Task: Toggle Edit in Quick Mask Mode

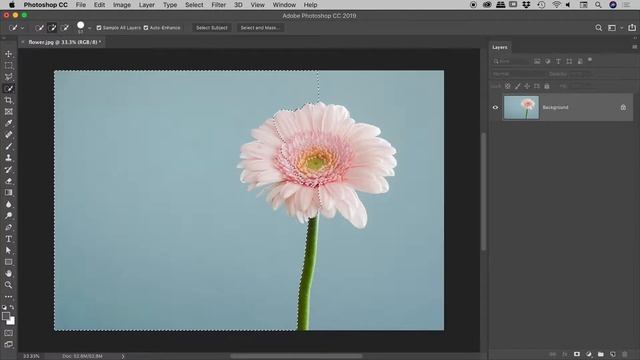Action: point(9,333)
